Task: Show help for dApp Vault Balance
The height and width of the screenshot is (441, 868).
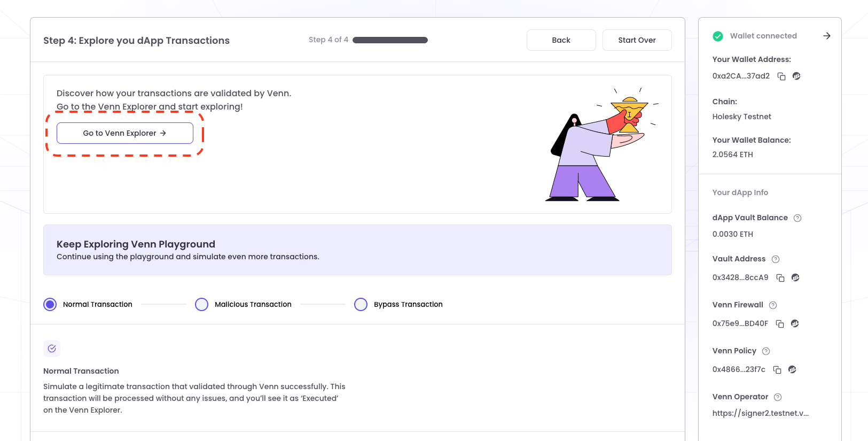Action: pos(797,218)
